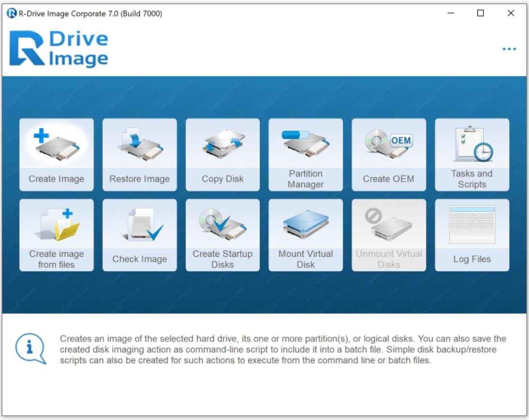529x420 pixels.
Task: Open Partition Manager
Action: pos(305,154)
